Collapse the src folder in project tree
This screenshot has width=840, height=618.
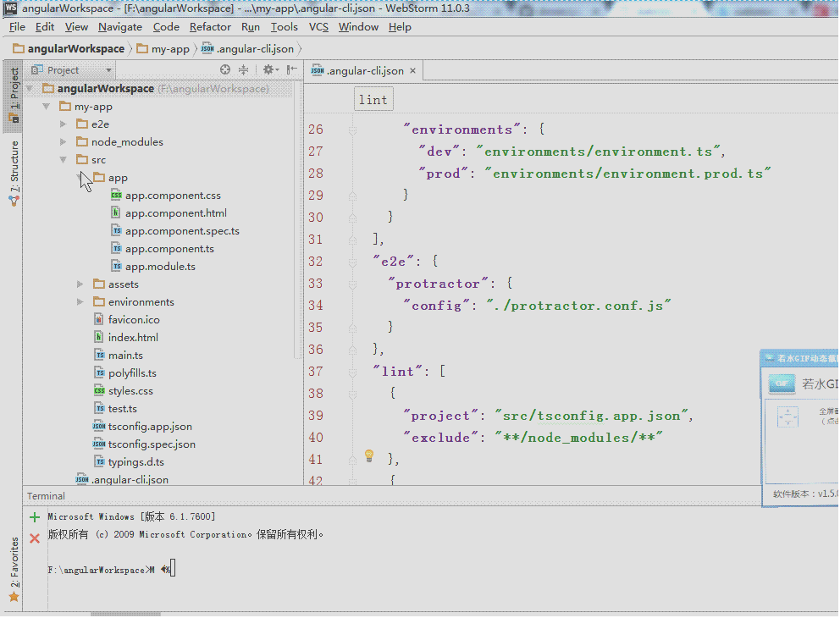[x=64, y=160]
